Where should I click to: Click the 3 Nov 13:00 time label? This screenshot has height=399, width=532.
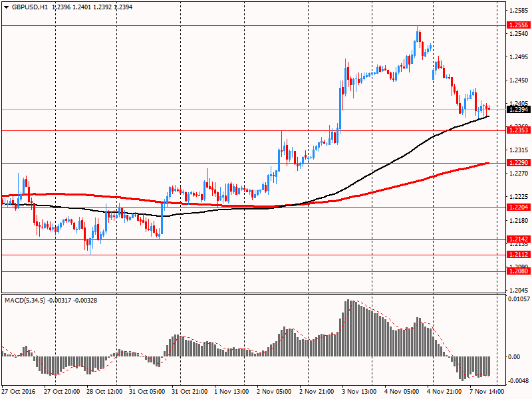(359, 391)
